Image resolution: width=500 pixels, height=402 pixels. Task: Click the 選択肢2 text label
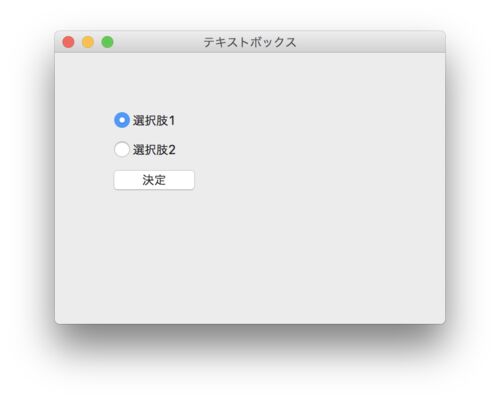(x=154, y=150)
